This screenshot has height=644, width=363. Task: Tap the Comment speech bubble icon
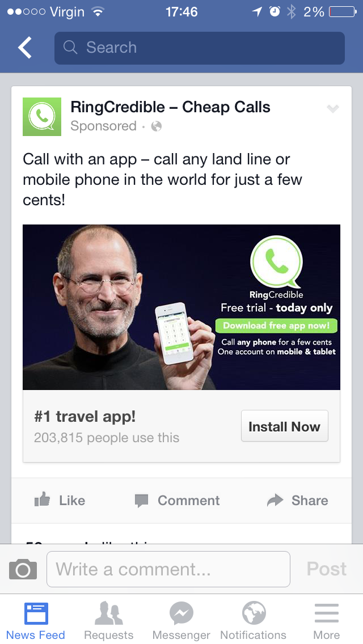(141, 501)
